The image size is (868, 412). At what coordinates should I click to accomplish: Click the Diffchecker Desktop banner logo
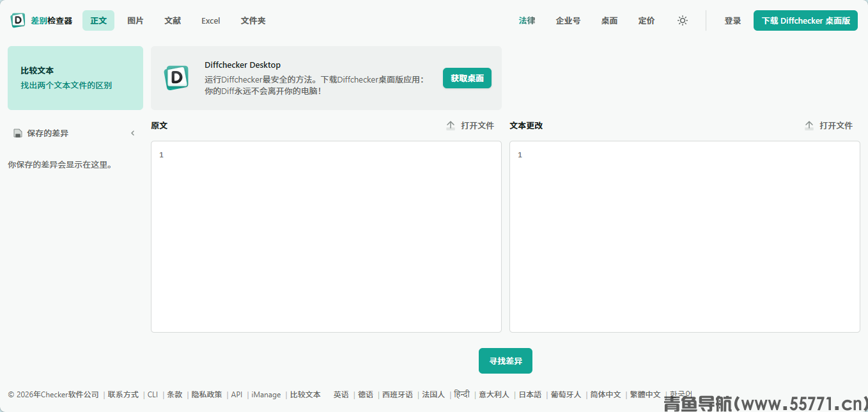176,77
